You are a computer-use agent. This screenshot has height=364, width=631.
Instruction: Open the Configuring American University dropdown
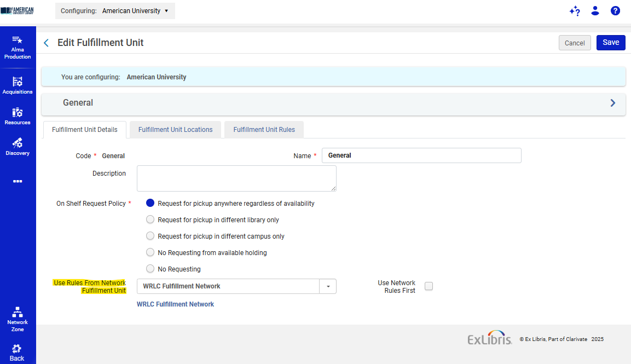point(115,11)
